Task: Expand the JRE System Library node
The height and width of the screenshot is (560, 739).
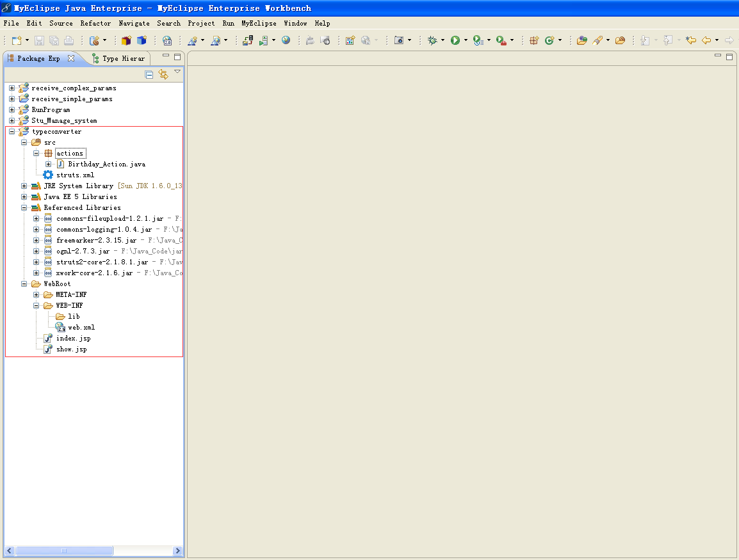Action: point(24,186)
